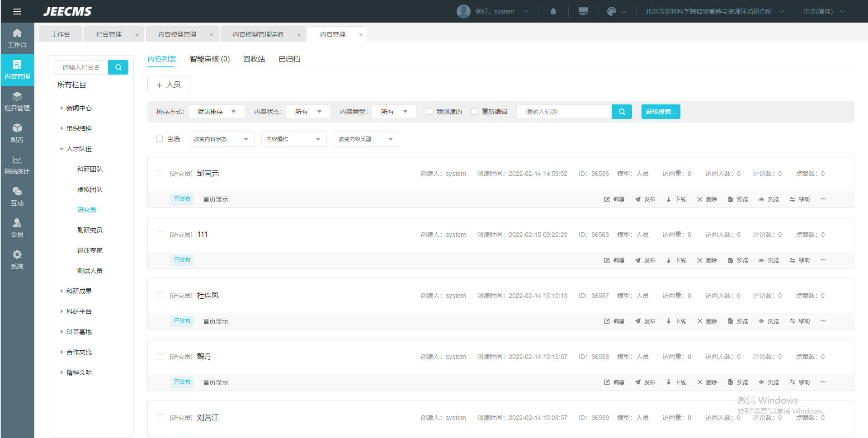Click the column name search icon button

click(x=118, y=67)
